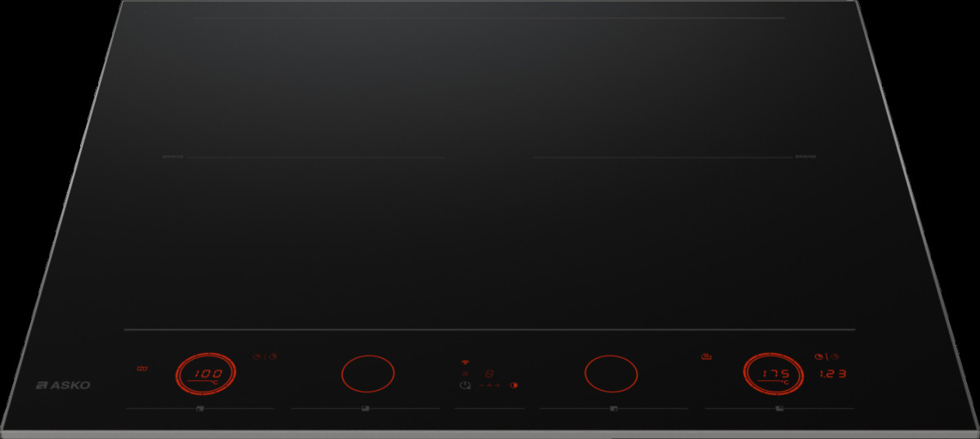Tap the minus/plus controls beside the power icon

[489, 385]
